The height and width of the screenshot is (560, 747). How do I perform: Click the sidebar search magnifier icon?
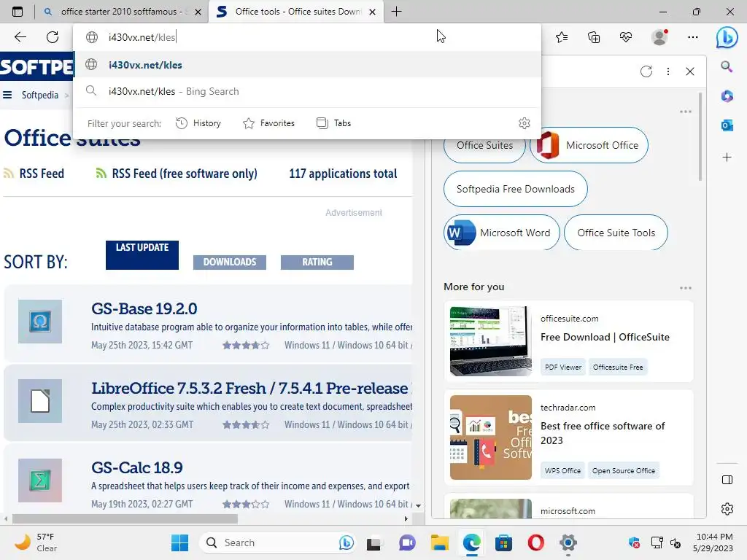point(727,66)
